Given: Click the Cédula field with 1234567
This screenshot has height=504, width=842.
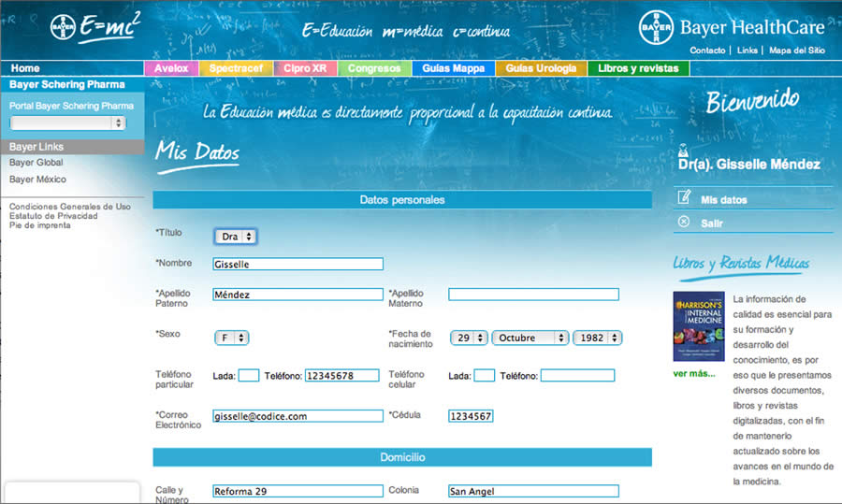Looking at the screenshot, I should tap(471, 416).
